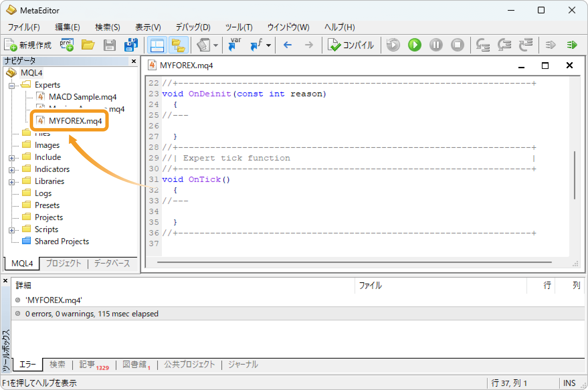The height and width of the screenshot is (390, 588).
Task: Start profiling on history data icon
Action: click(550, 45)
